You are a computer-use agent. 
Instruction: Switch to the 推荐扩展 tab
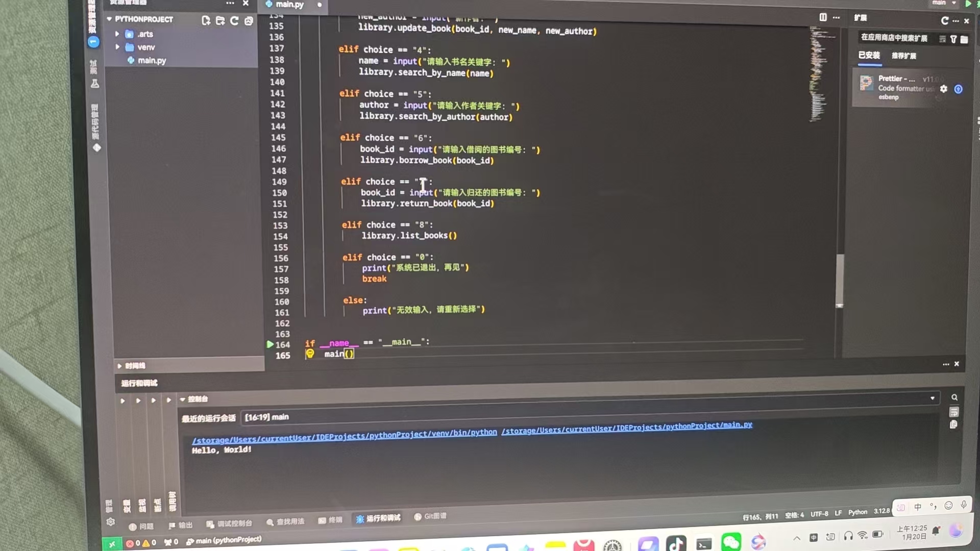pos(903,56)
